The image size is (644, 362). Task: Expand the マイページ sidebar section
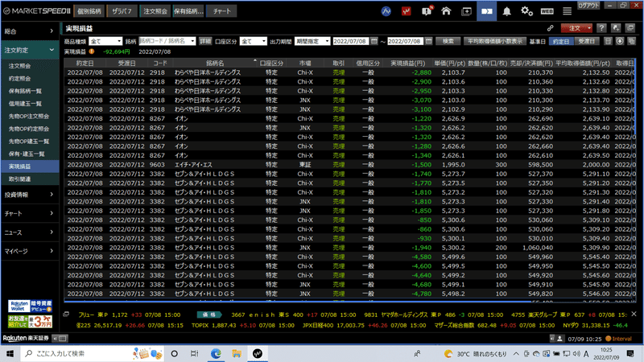[x=29, y=251]
